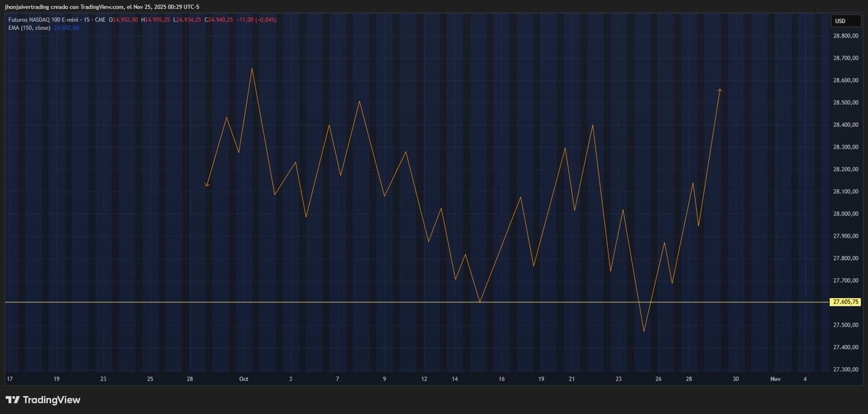Click the TradingView logo

[x=43, y=400]
